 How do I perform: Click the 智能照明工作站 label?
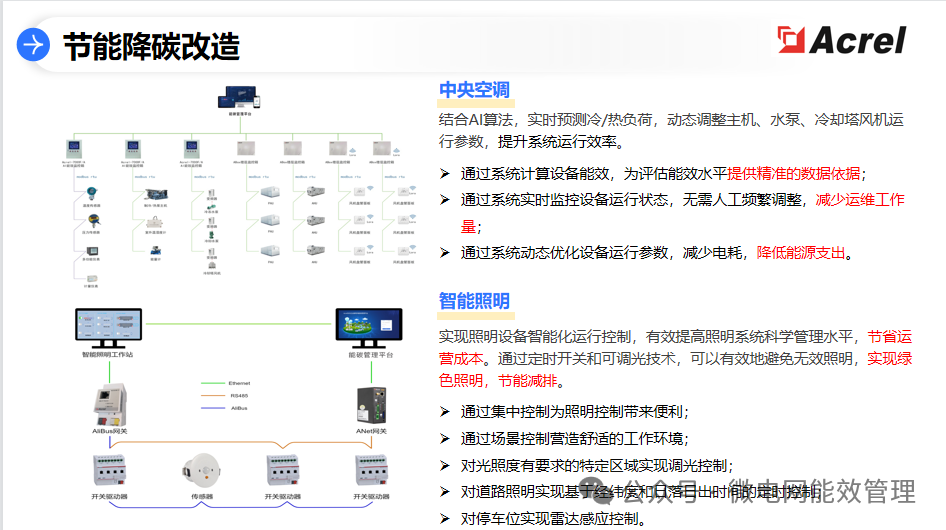pyautogui.click(x=107, y=354)
